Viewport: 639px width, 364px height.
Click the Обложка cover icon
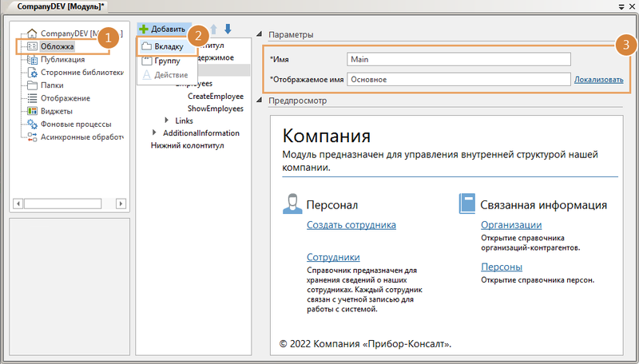pyautogui.click(x=32, y=46)
